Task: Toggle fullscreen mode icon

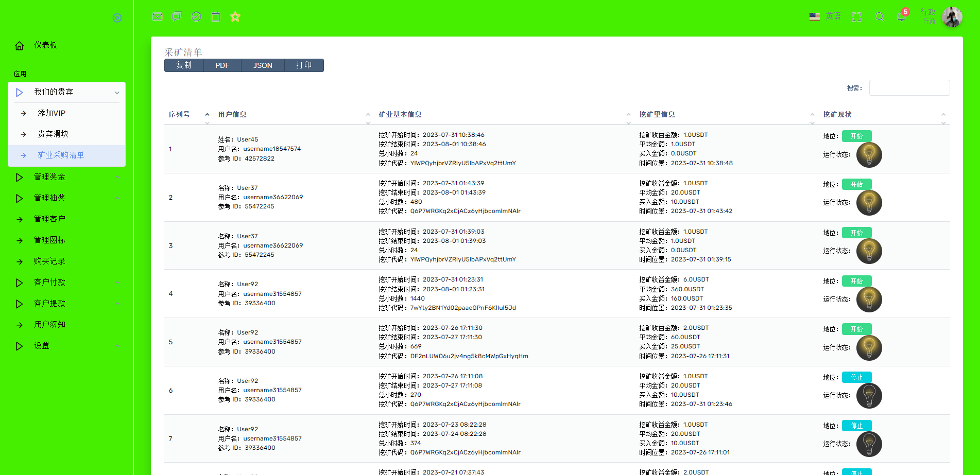Action: [x=856, y=17]
